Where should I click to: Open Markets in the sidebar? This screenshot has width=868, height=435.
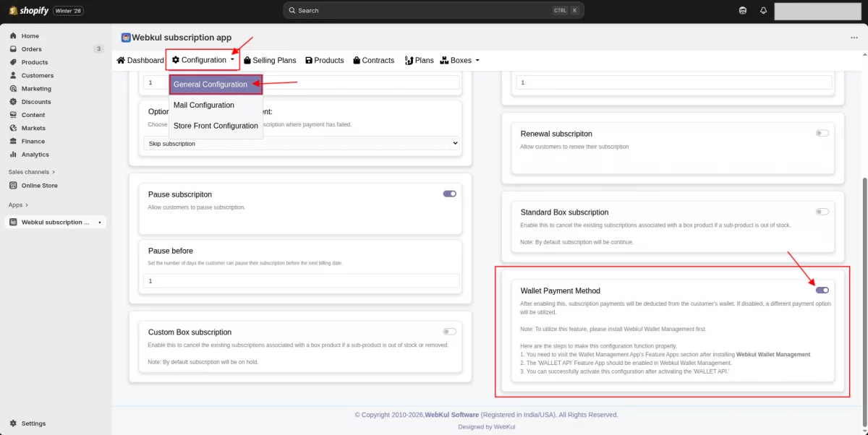tap(33, 128)
